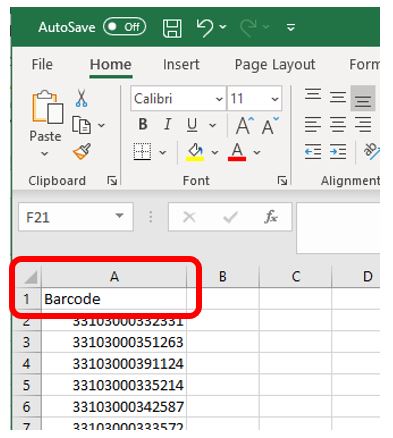The height and width of the screenshot is (438, 393).
Task: Switch to the Home tab
Action: [x=111, y=64]
